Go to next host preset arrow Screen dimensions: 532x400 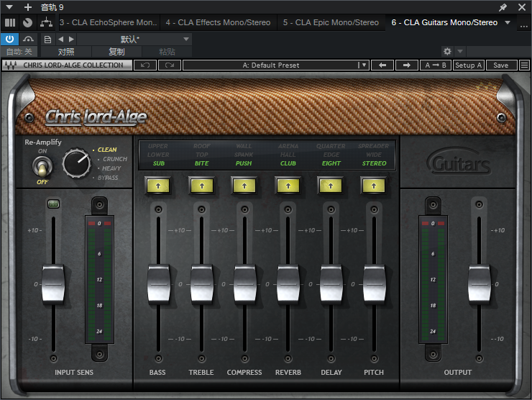coord(71,40)
